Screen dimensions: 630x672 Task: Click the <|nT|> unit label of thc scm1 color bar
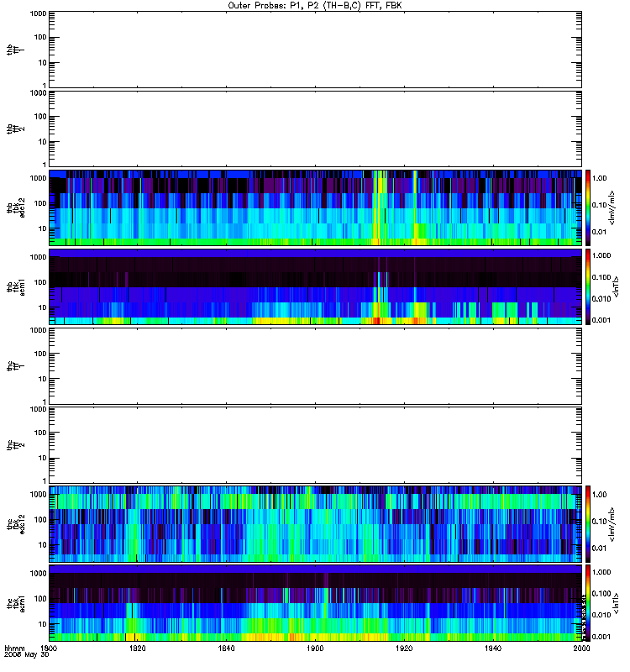click(617, 603)
